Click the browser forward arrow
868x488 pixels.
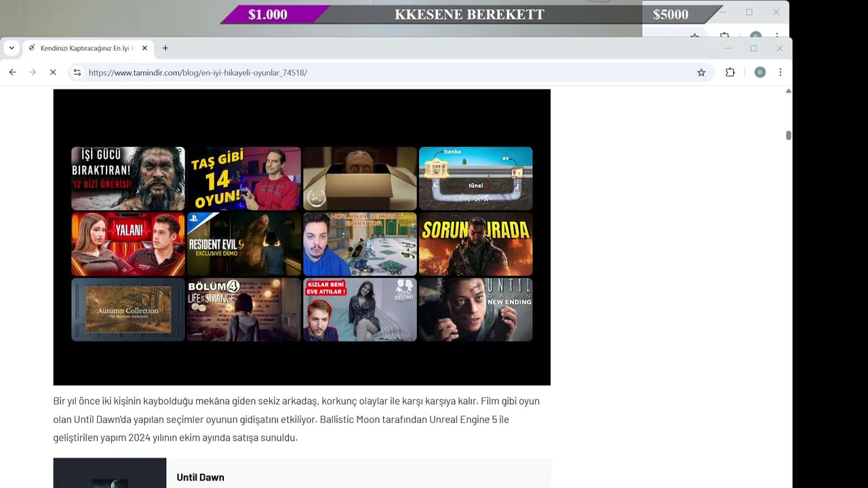(x=33, y=73)
